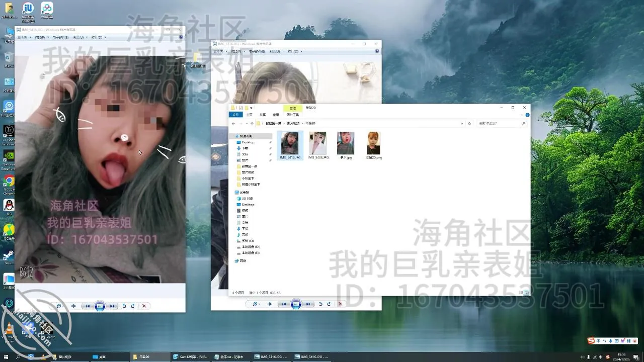Rotate clockwise in IMG_5416 viewer
The height and width of the screenshot is (362, 644).
[x=133, y=306]
